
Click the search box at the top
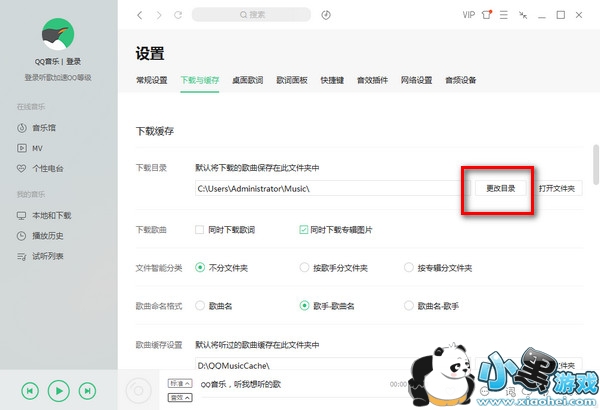251,15
